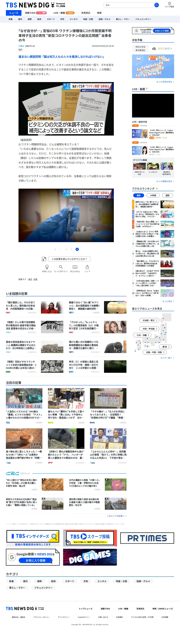Image resolution: width=180 pixels, height=644 pixels.
Task: Open the 関東 area button
Action: coord(165,346)
